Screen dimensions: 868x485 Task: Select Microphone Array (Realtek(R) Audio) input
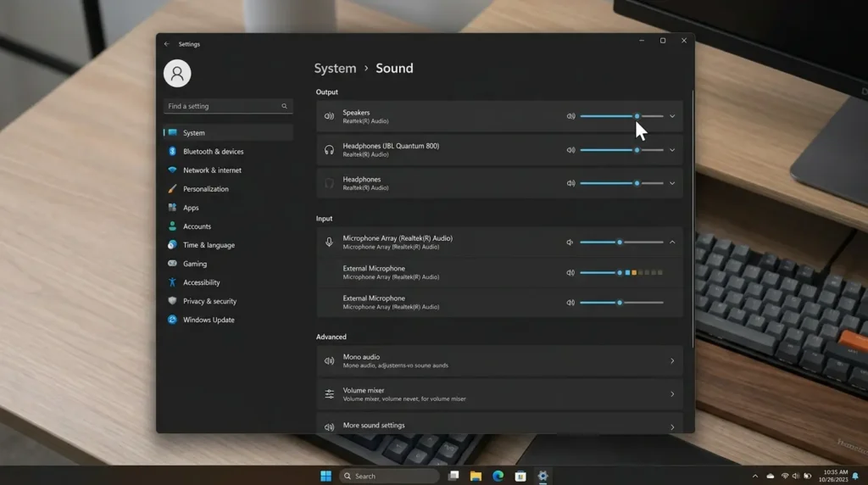499,242
